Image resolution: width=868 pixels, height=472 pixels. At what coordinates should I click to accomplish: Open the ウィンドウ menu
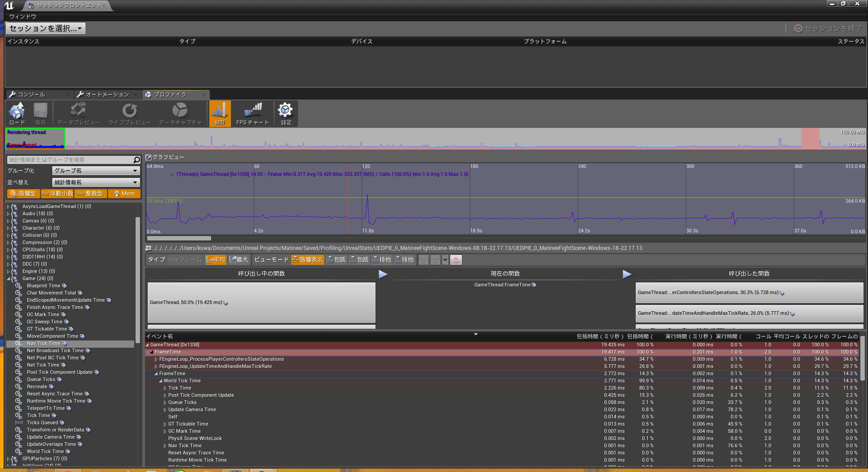(23, 17)
